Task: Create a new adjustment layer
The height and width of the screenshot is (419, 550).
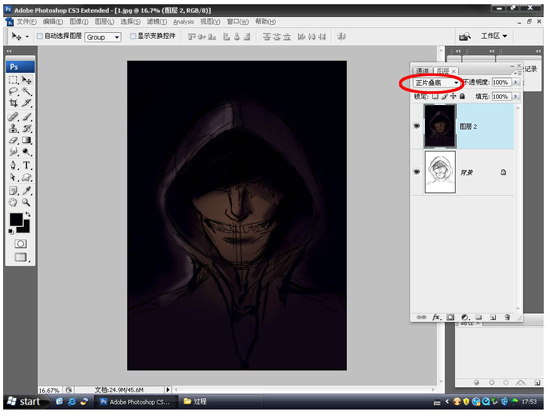Action: 465,317
